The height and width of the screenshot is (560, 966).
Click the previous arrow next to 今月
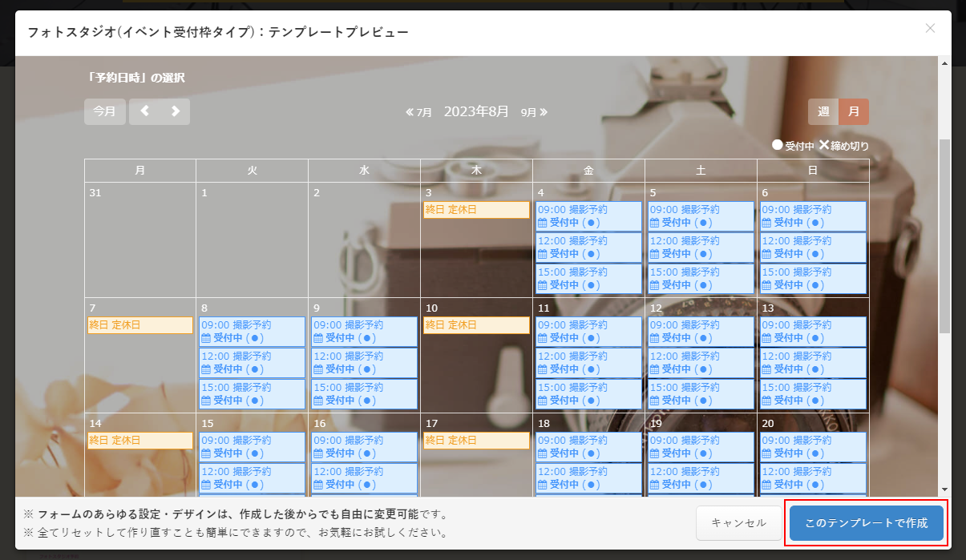(x=144, y=111)
